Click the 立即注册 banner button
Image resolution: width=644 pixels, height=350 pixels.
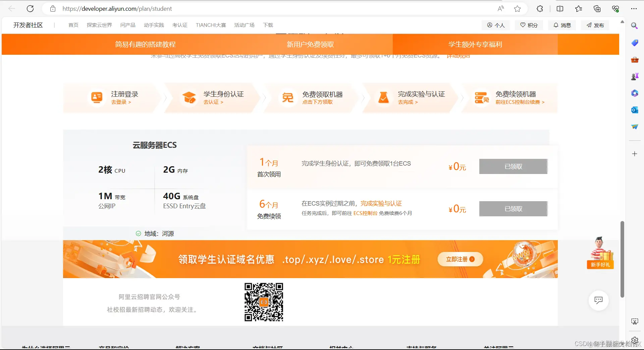point(460,259)
